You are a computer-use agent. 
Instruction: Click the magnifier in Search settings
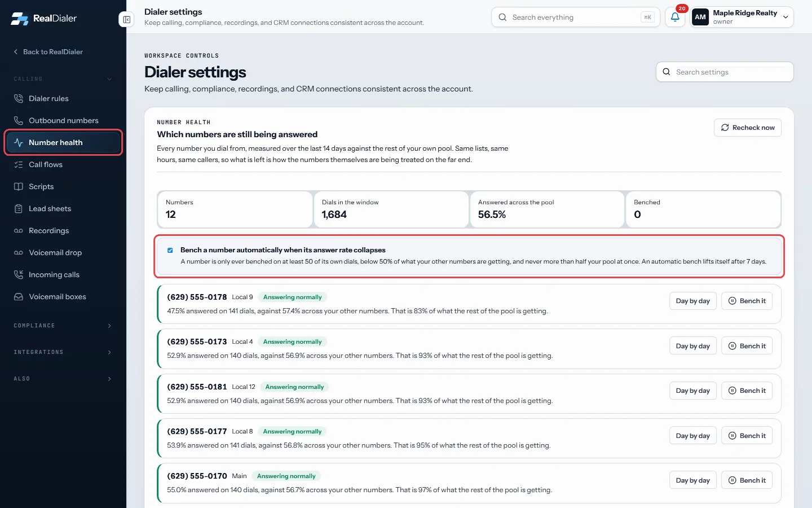[667, 72]
